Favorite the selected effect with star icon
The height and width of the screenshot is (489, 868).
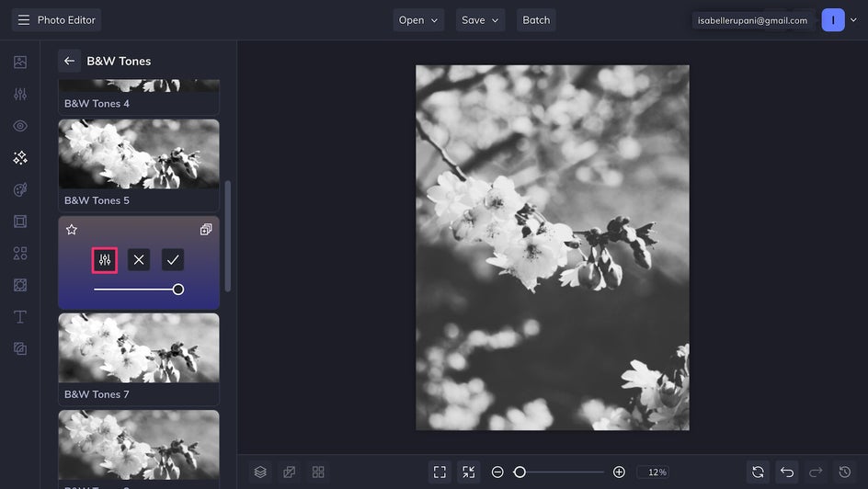point(72,230)
